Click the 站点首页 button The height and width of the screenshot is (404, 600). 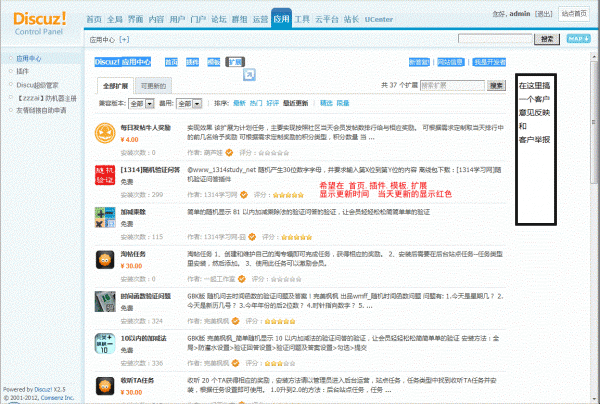(x=574, y=14)
